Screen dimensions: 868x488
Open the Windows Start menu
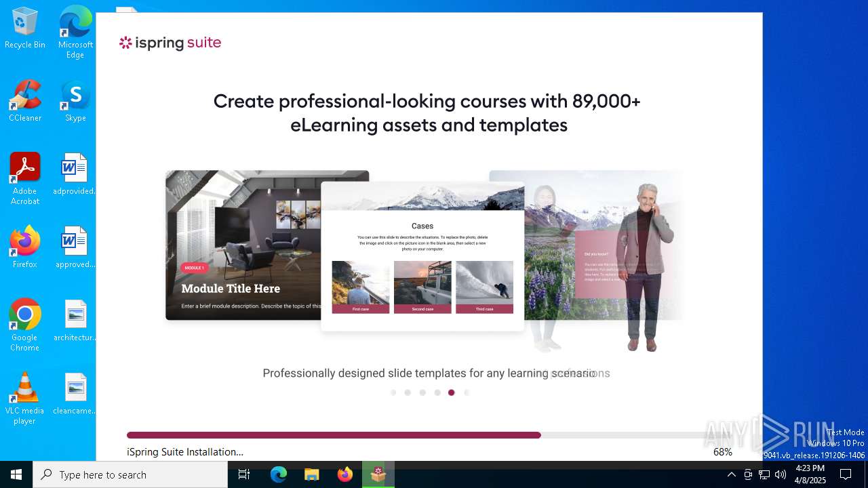tap(16, 474)
